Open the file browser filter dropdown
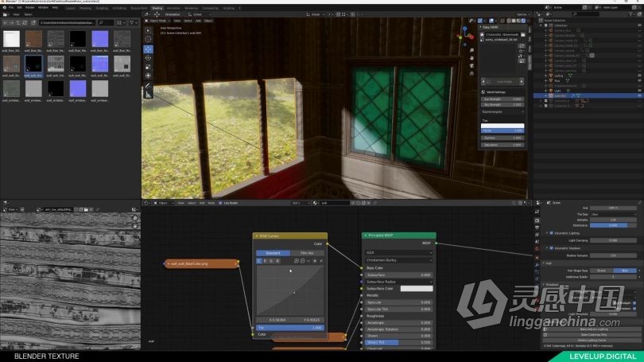Screen dimensions: 644x362 (x=134, y=22)
